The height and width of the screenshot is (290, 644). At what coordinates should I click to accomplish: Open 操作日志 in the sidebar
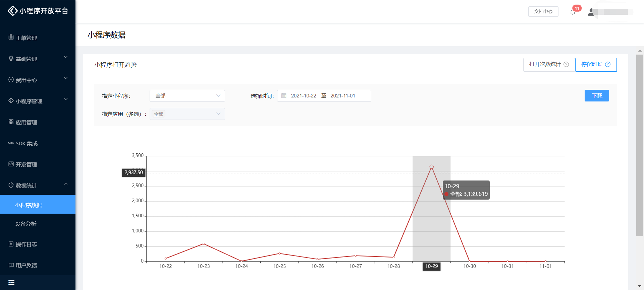tap(26, 244)
